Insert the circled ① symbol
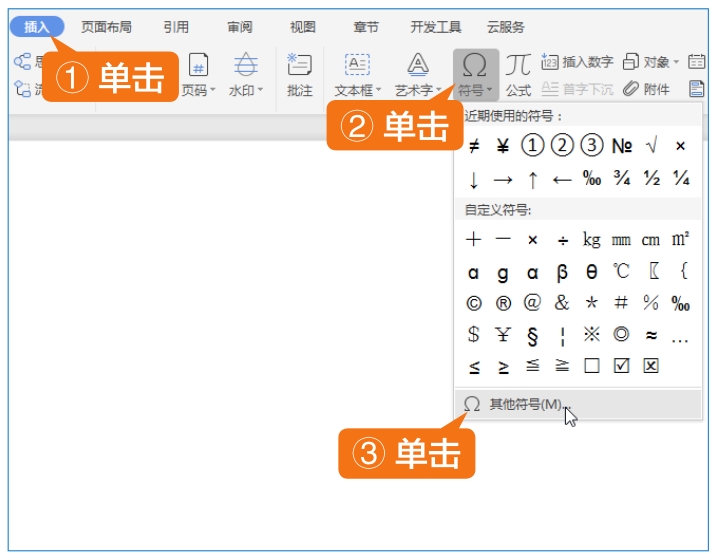This screenshot has width=717, height=559. (533, 146)
